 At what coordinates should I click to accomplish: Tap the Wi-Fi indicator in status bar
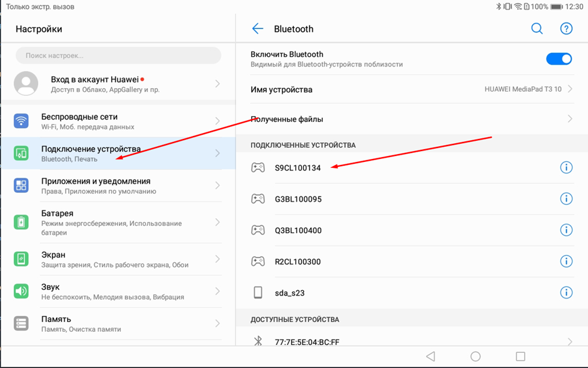(518, 7)
